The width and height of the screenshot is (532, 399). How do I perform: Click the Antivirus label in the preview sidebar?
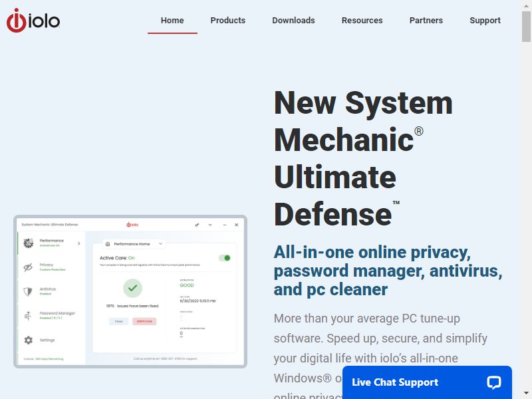pos(48,289)
